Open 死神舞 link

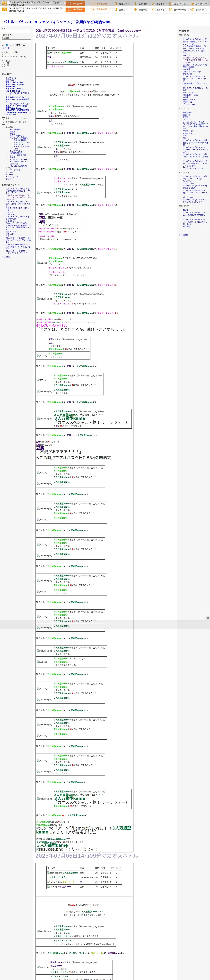tap(186, 117)
